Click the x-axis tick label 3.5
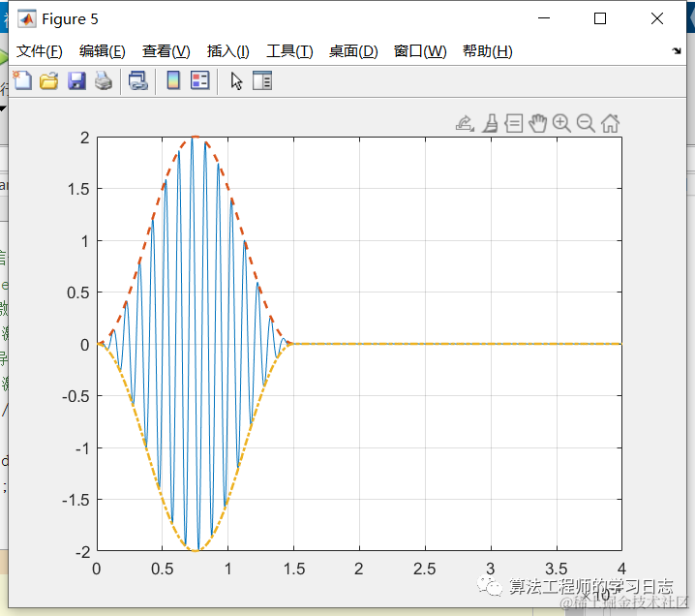This screenshot has height=616, width=695. (557, 569)
